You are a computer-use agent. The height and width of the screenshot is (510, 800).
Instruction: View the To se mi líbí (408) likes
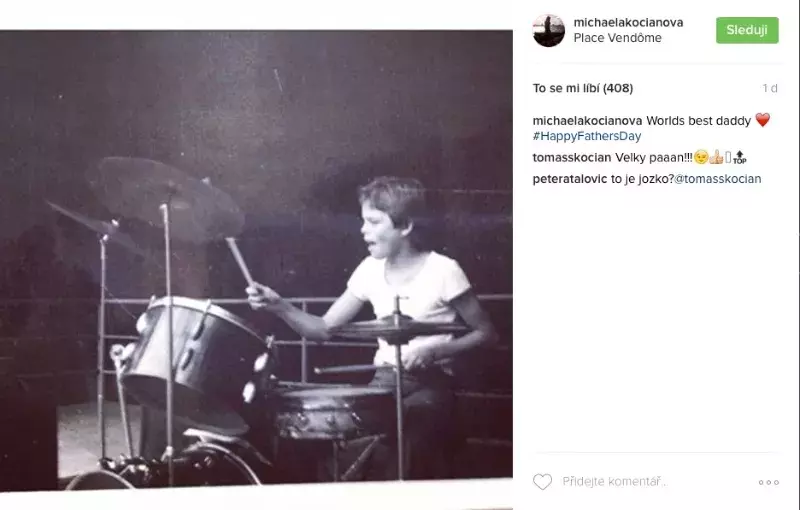(x=583, y=88)
